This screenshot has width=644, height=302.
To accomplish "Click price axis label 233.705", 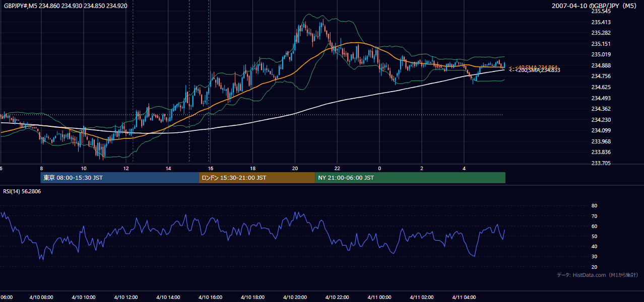I will (x=601, y=163).
